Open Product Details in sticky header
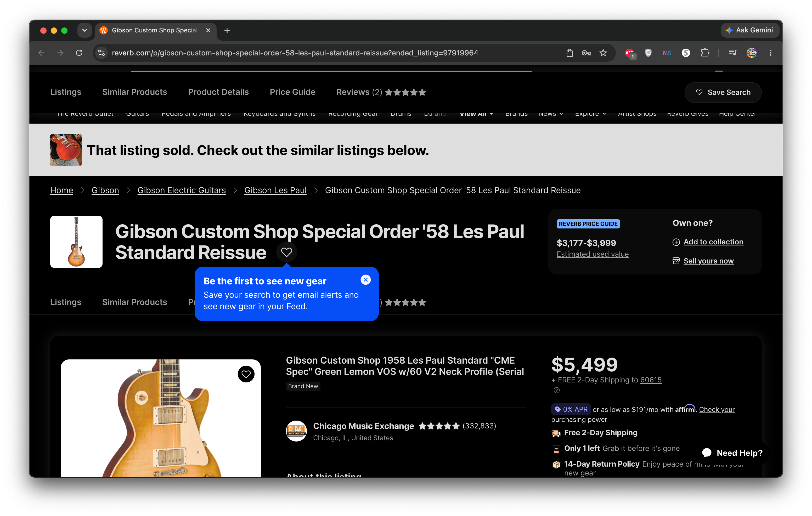 [x=218, y=92]
